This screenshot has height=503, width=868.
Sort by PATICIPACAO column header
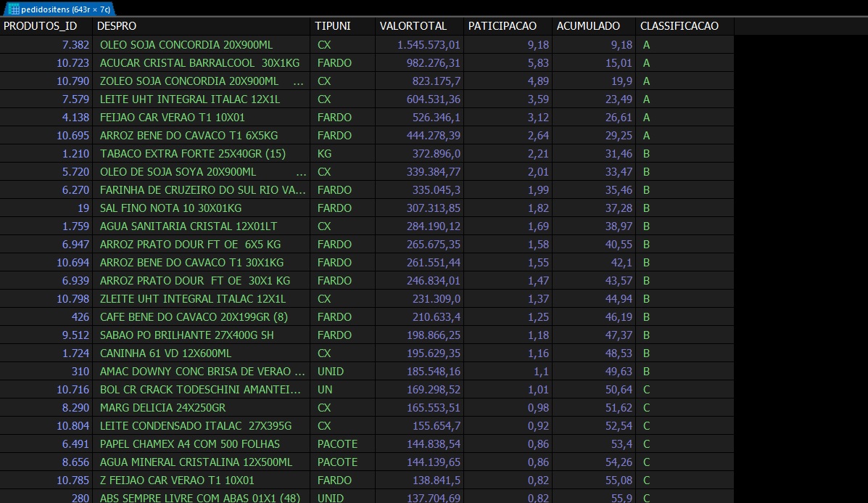click(x=508, y=26)
